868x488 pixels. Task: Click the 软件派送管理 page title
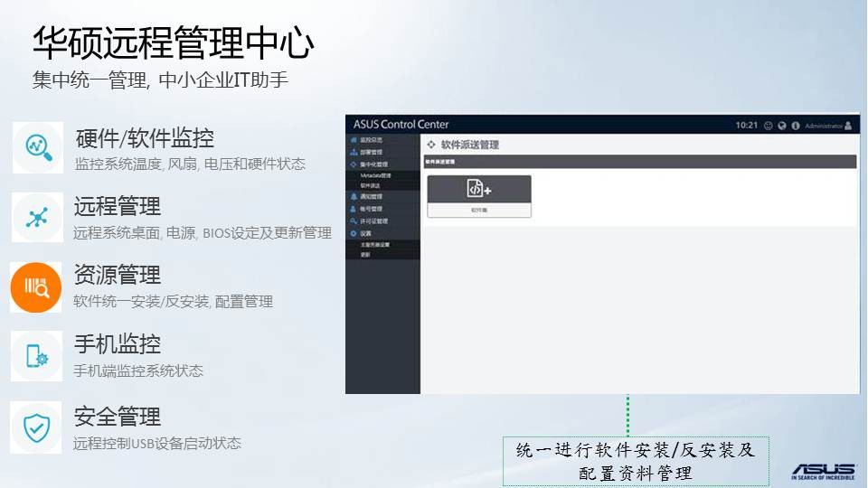tap(470, 145)
